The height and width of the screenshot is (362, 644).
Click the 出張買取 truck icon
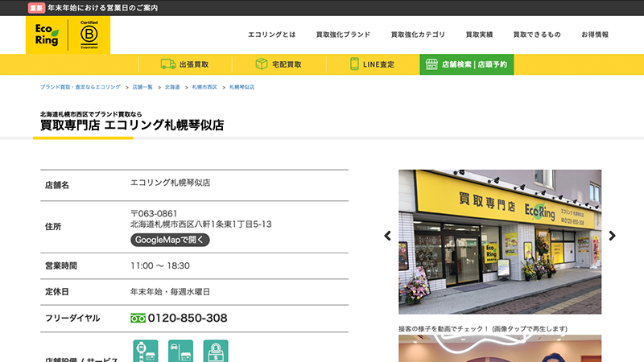pyautogui.click(x=168, y=64)
